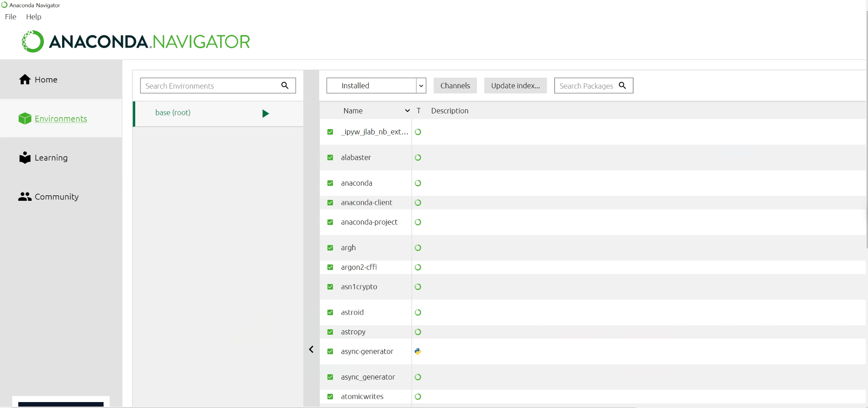Sort packages by the Name column
Viewport: 868px width, 408px height.
point(353,111)
